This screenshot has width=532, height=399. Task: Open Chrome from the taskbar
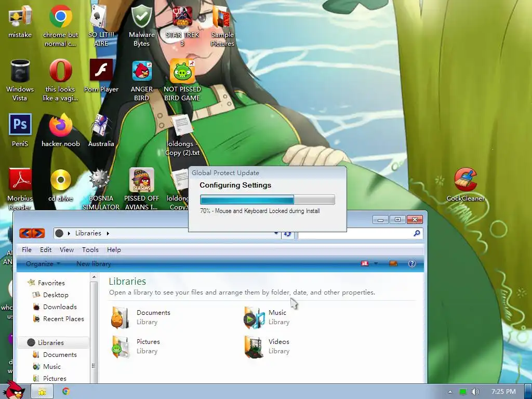[66, 391]
